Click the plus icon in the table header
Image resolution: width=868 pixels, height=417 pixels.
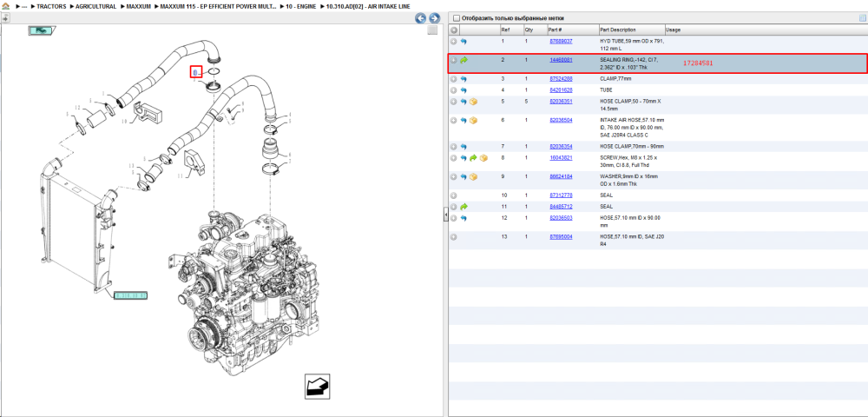453,30
